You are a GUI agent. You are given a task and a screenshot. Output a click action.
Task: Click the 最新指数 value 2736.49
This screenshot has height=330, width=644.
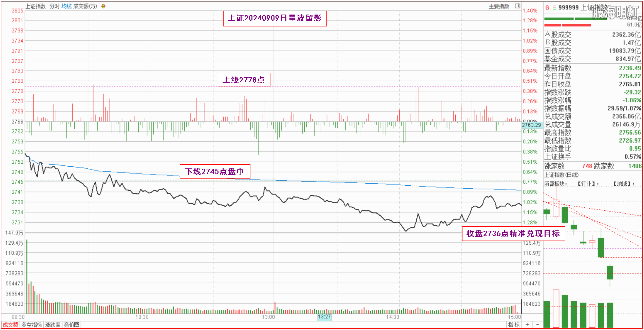click(630, 68)
